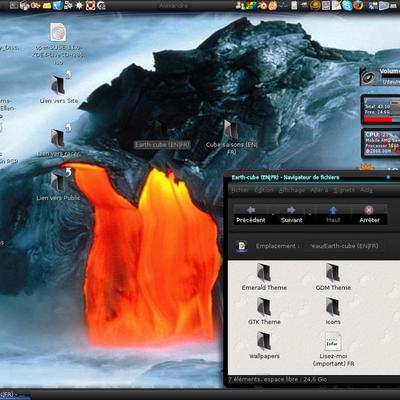Select the Lien vers Public desktop shortcut
400x400 pixels.
coord(59,185)
